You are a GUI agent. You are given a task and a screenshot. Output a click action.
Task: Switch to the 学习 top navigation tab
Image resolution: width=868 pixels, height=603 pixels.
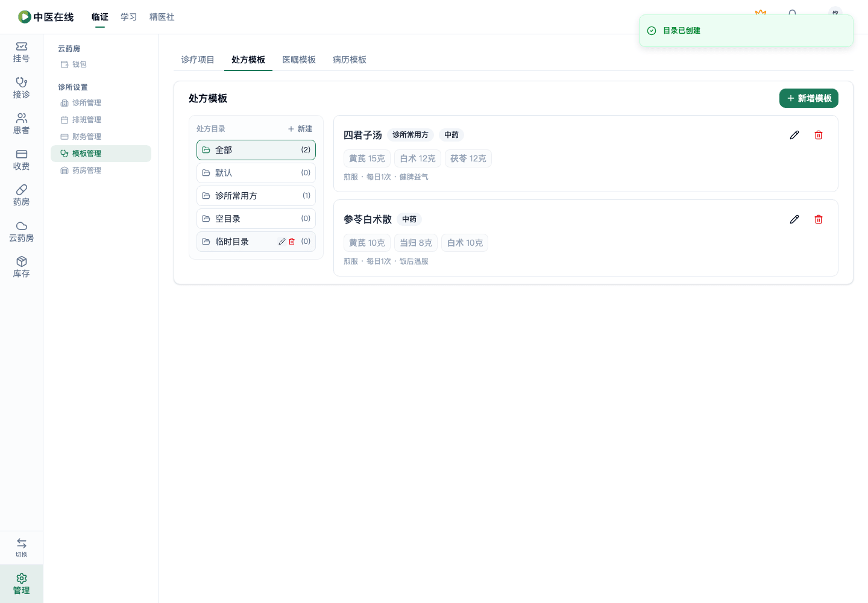pyautogui.click(x=129, y=17)
